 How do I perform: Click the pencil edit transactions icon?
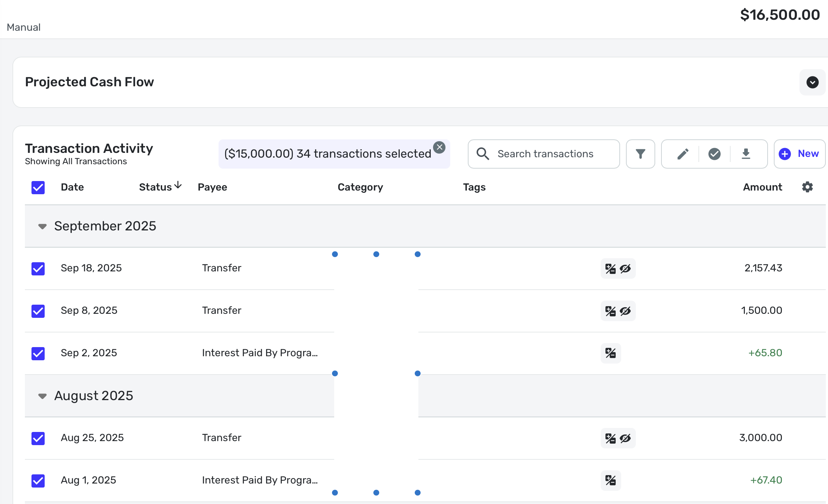click(x=683, y=154)
